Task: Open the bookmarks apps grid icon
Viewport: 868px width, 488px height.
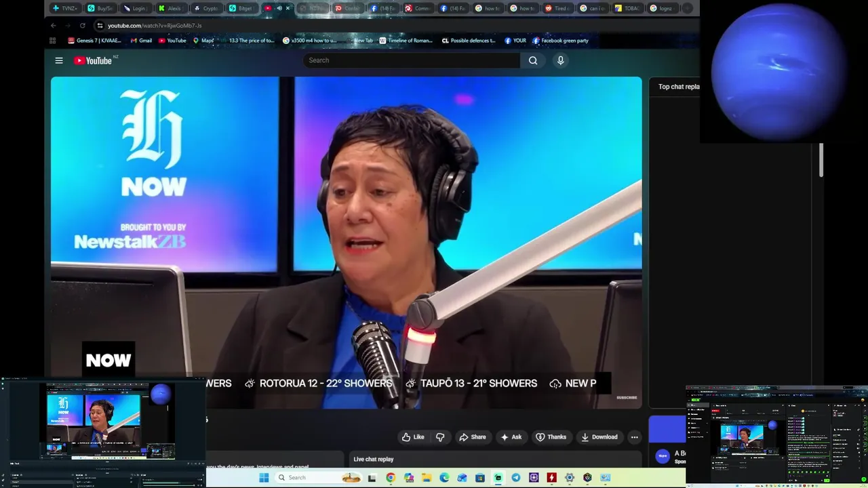Action: (x=53, y=41)
